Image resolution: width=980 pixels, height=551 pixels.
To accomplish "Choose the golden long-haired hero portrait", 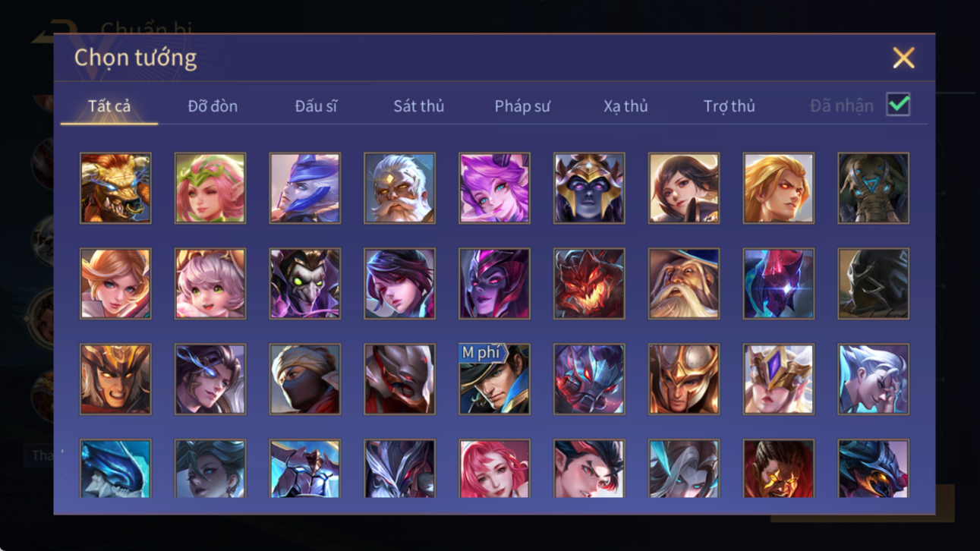I will [778, 188].
